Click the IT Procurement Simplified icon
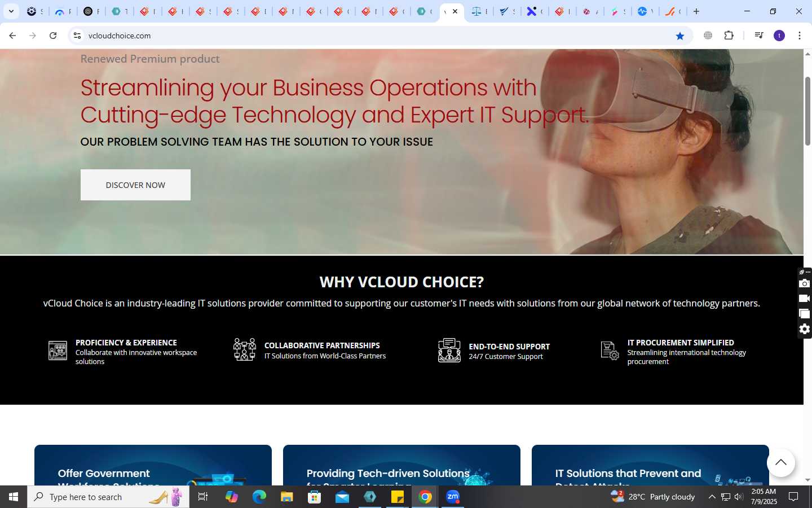This screenshot has width=812, height=508. click(610, 351)
